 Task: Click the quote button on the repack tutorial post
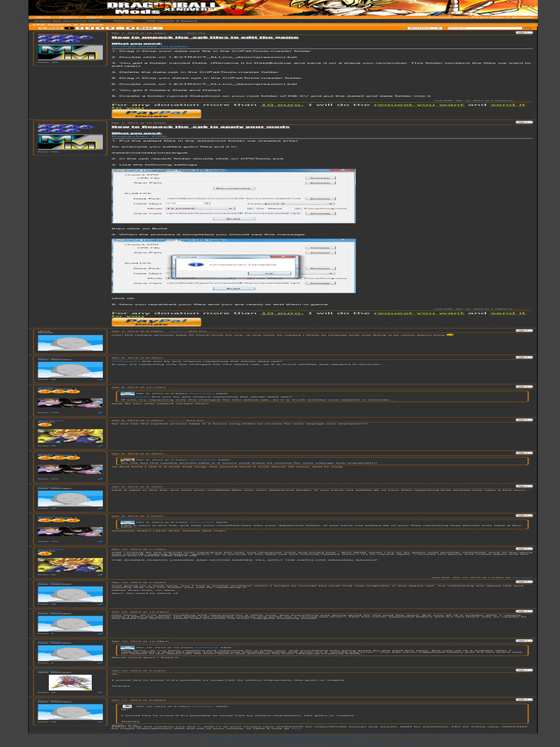point(524,123)
